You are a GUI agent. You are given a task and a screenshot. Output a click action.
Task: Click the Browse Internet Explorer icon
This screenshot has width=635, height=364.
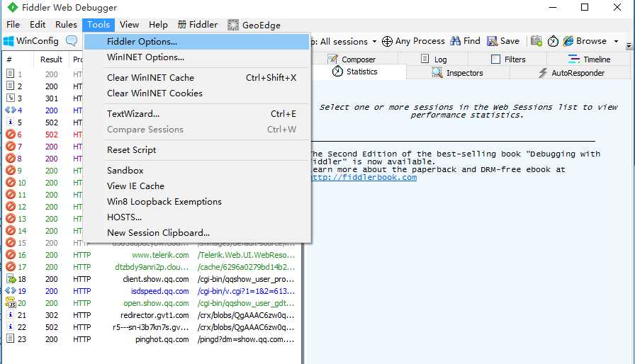coord(568,41)
